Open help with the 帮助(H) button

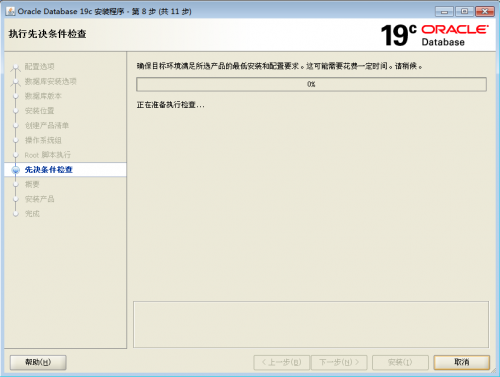[38, 362]
